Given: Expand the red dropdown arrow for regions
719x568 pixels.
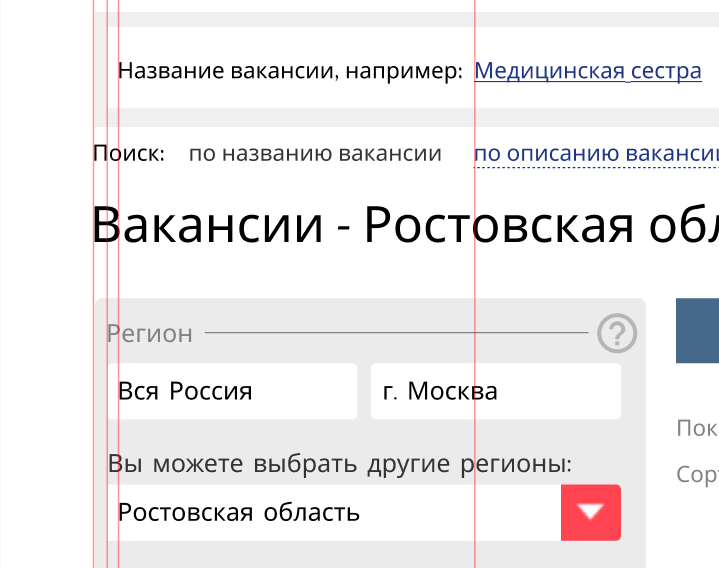Looking at the screenshot, I should point(591,513).
